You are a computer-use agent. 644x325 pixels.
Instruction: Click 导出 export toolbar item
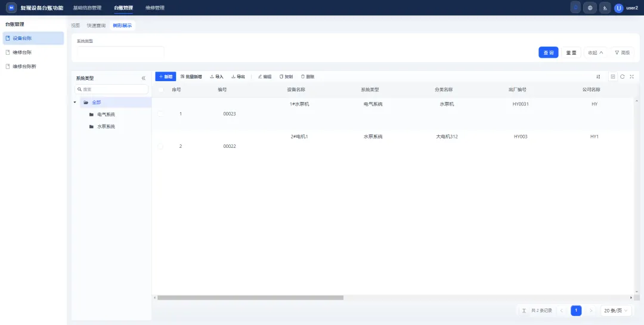pos(238,77)
